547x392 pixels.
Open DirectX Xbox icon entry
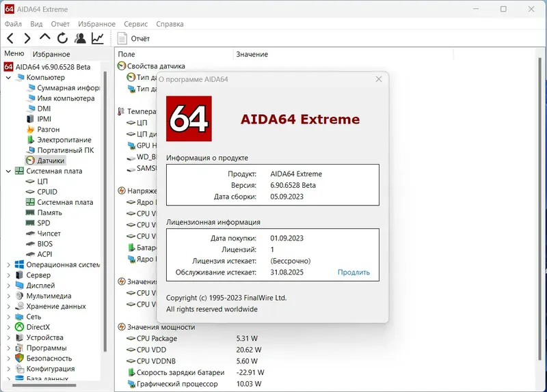[x=19, y=327]
